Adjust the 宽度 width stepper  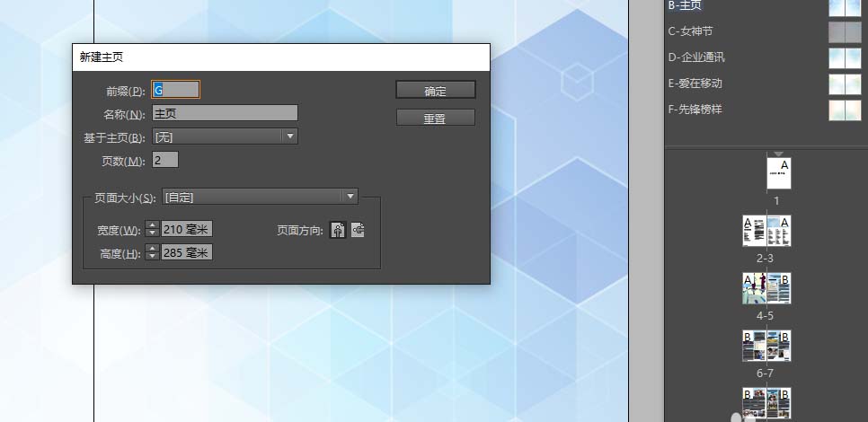coord(152,229)
